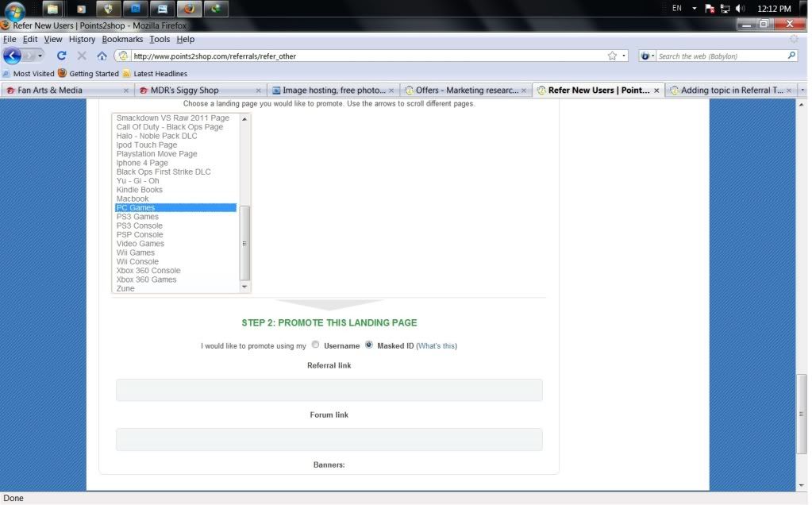This screenshot has height=505, width=812.
Task: Open the back/forward history dropdown arrow
Action: [40, 56]
